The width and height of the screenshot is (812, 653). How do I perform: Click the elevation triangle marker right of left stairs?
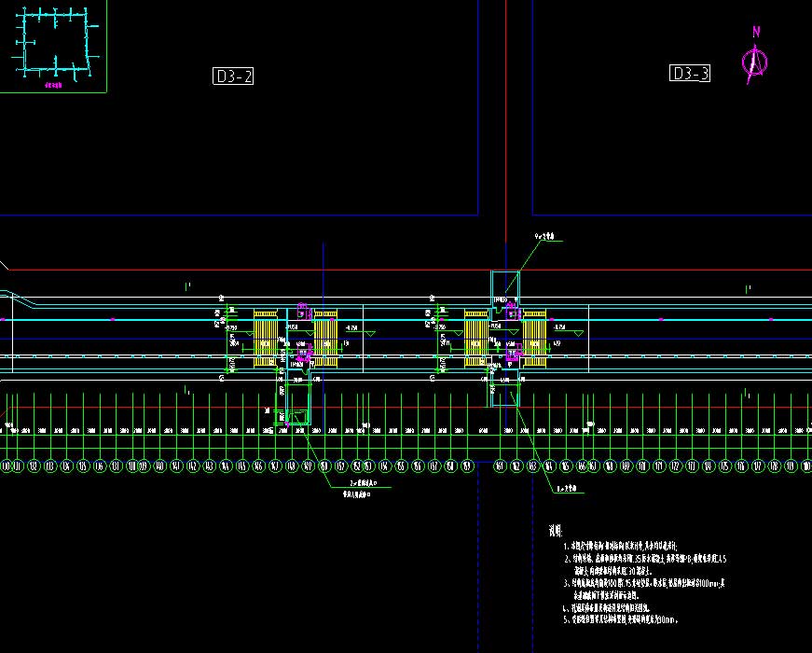pyautogui.click(x=370, y=332)
